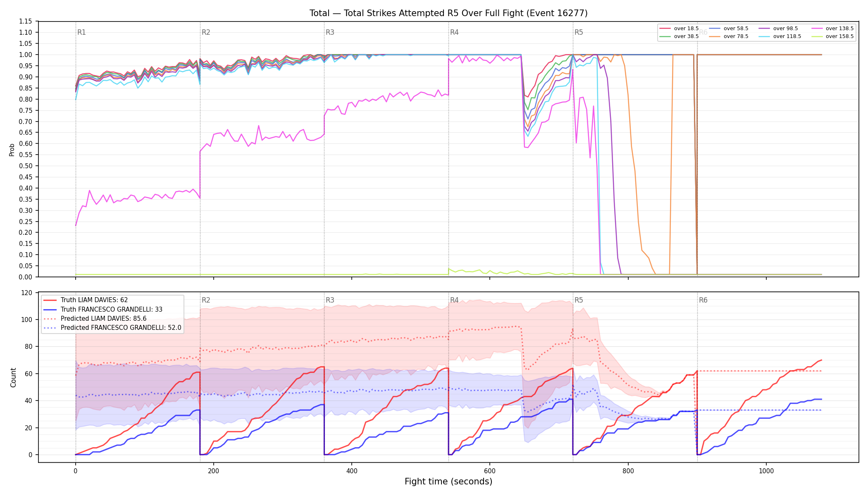
Task: Click the 60 tick on Count axis
Action: click(x=29, y=374)
